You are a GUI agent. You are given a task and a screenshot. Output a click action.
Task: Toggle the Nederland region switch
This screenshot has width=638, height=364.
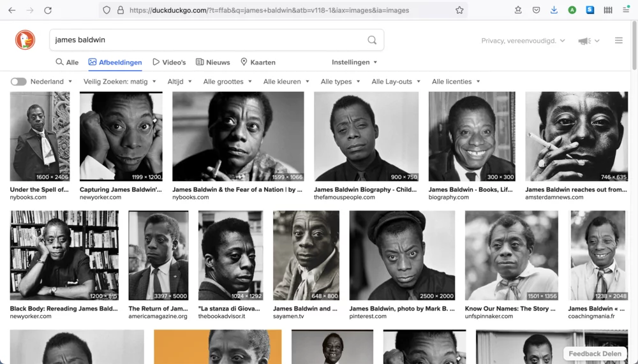(19, 82)
